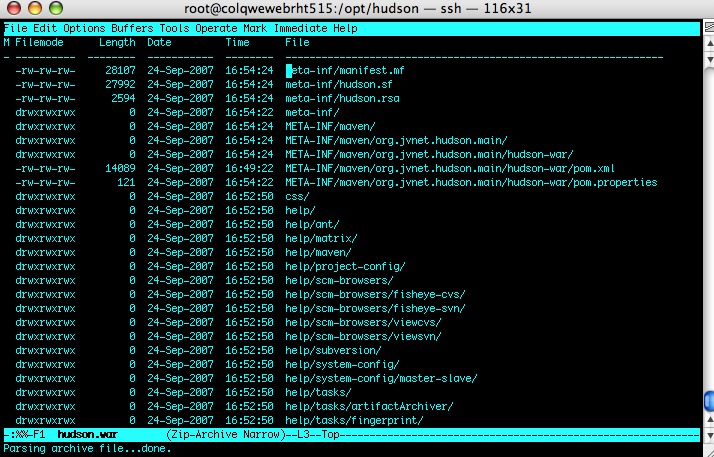The width and height of the screenshot is (714, 457).
Task: Select the help/scm-browsers/viewsvn/ entry
Action: (x=363, y=336)
